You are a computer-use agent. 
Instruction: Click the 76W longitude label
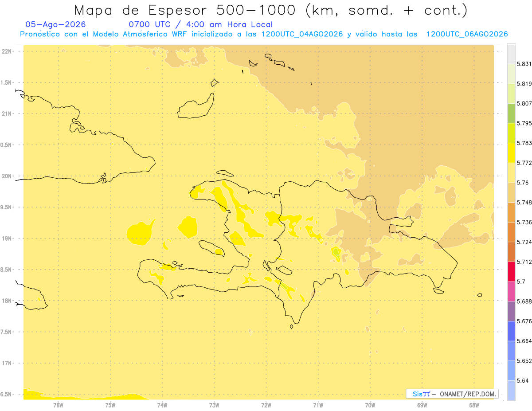pos(58,405)
